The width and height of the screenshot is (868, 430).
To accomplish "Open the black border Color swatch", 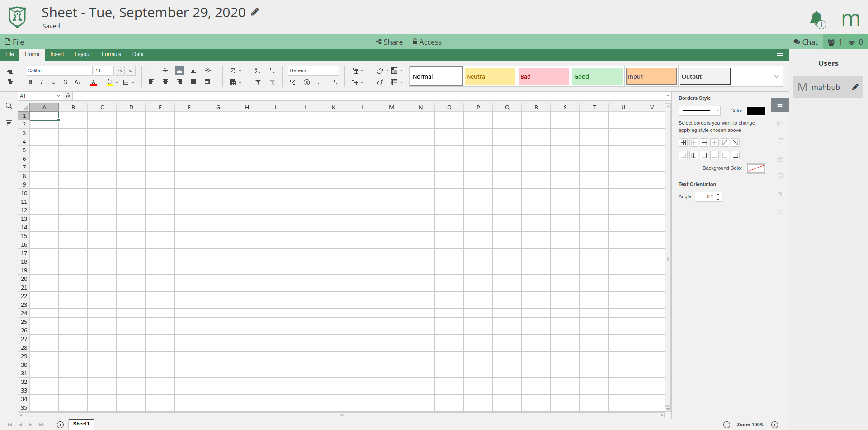I will tap(756, 111).
